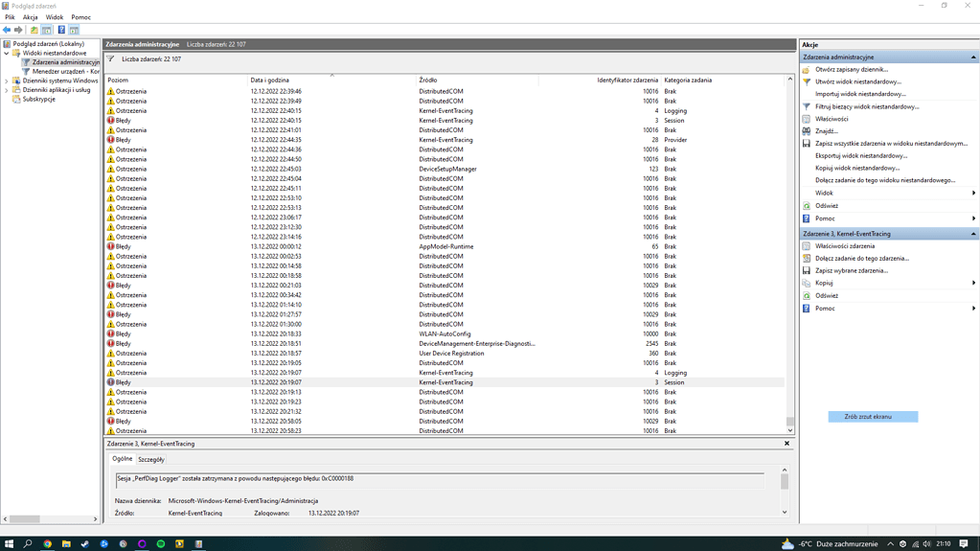Screen dimensions: 980x551
Task: Sort the list by 'Data i godzina' column header
Action: [x=269, y=80]
